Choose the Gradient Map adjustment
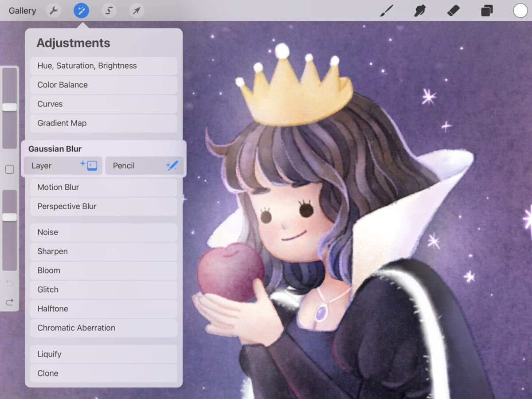Image resolution: width=532 pixels, height=399 pixels. pos(103,123)
